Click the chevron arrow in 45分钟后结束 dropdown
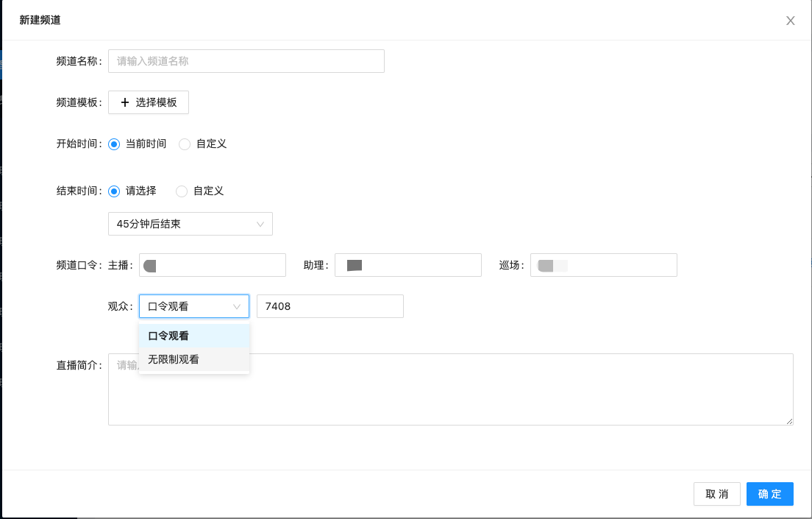This screenshot has width=812, height=519. tap(260, 224)
